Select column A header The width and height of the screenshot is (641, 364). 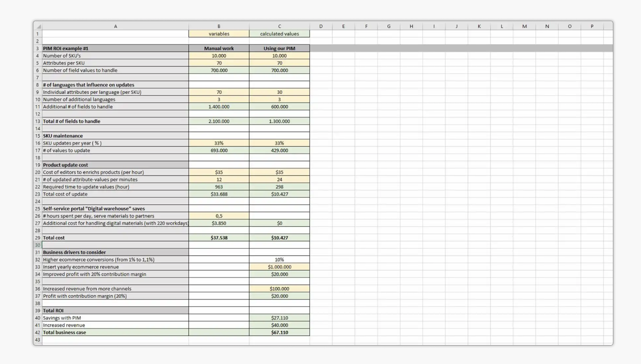pos(115,26)
